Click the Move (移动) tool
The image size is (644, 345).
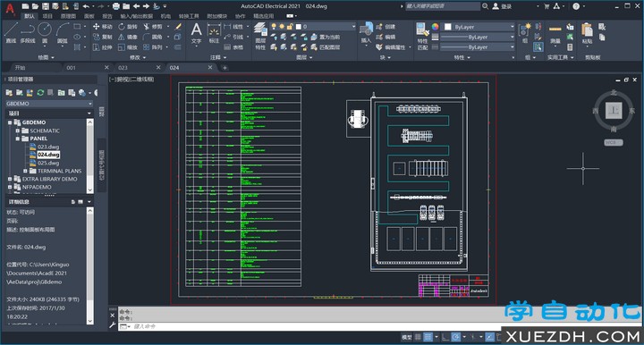pos(102,27)
